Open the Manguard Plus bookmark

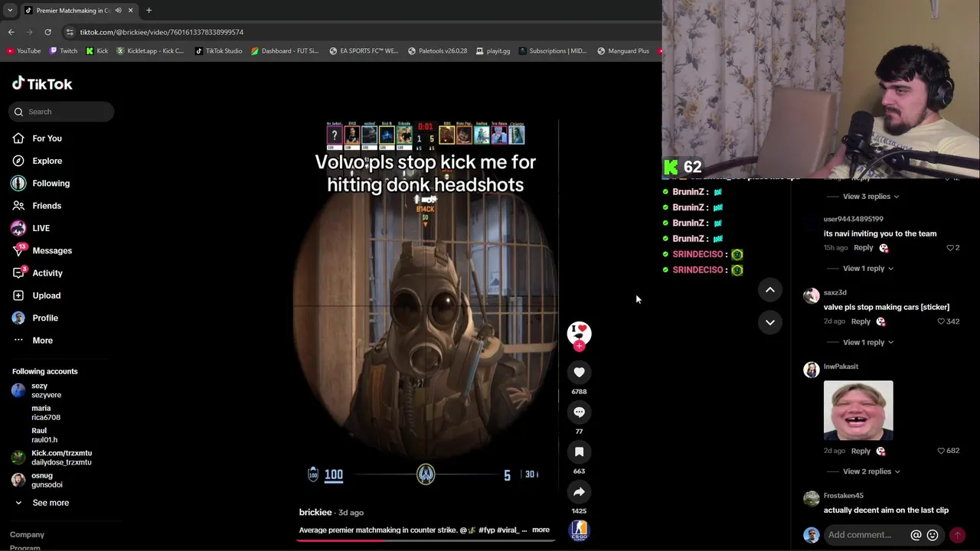pyautogui.click(x=623, y=51)
